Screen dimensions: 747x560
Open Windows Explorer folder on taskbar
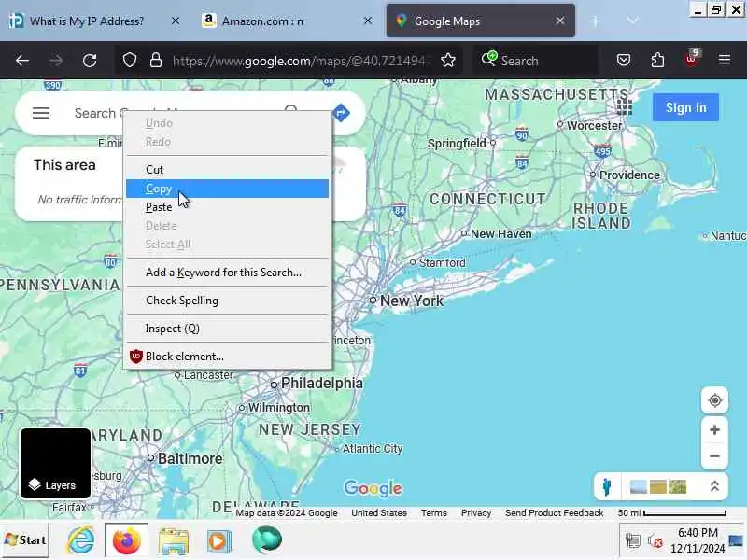(174, 541)
